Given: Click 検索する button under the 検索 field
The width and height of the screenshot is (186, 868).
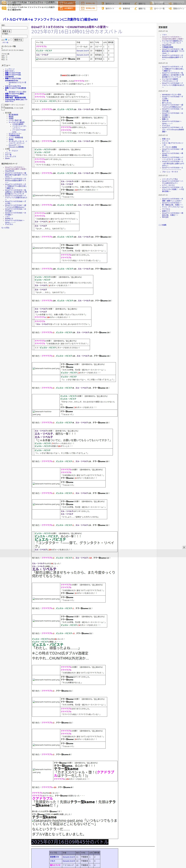Looking at the screenshot, I should (x=6, y=31).
